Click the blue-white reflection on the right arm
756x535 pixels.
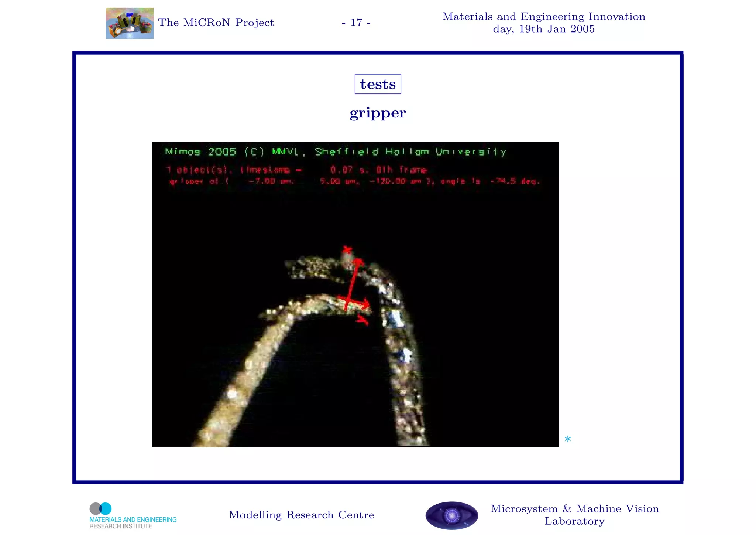pos(395,318)
